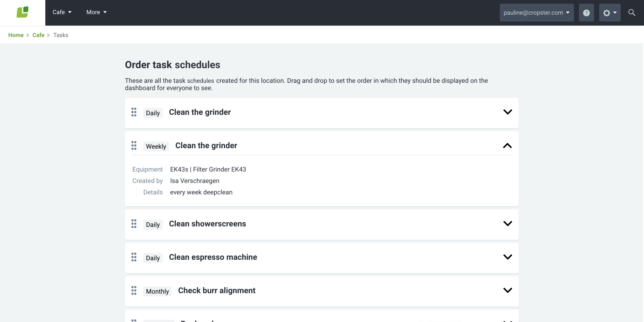Click drag handle for Clean showerscreens

pos(134,224)
